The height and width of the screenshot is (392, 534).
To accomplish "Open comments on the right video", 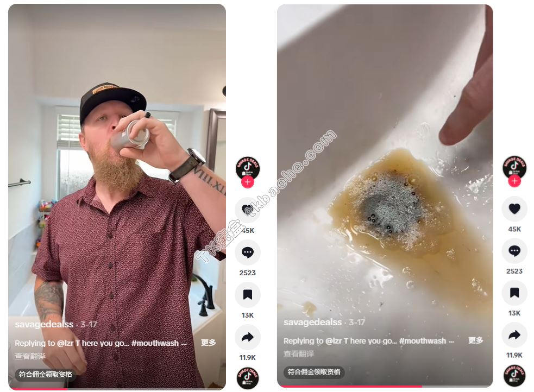I will pyautogui.click(x=514, y=251).
